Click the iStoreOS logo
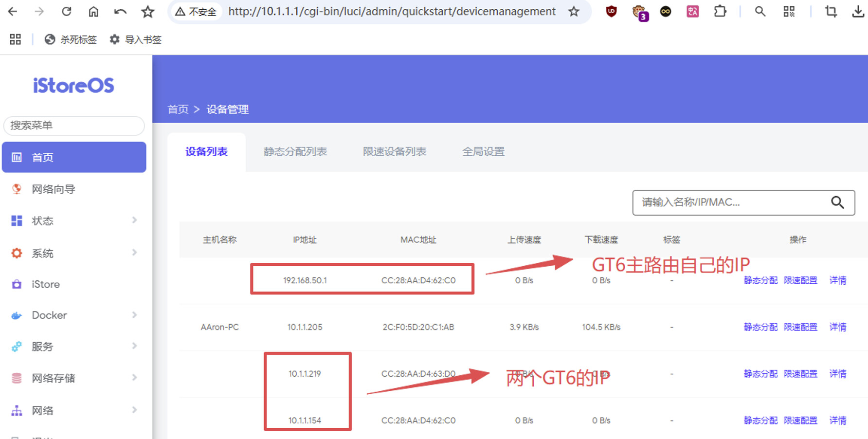The width and height of the screenshot is (868, 439). [x=73, y=86]
